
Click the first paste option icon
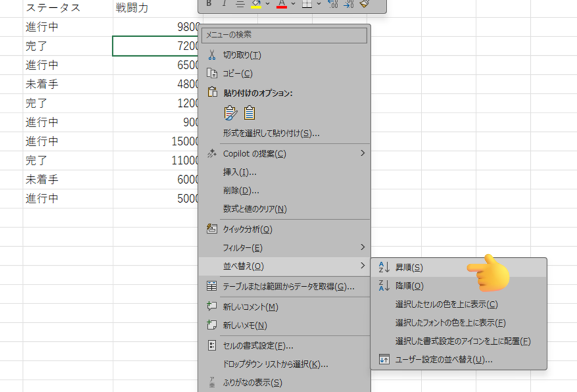(230, 113)
